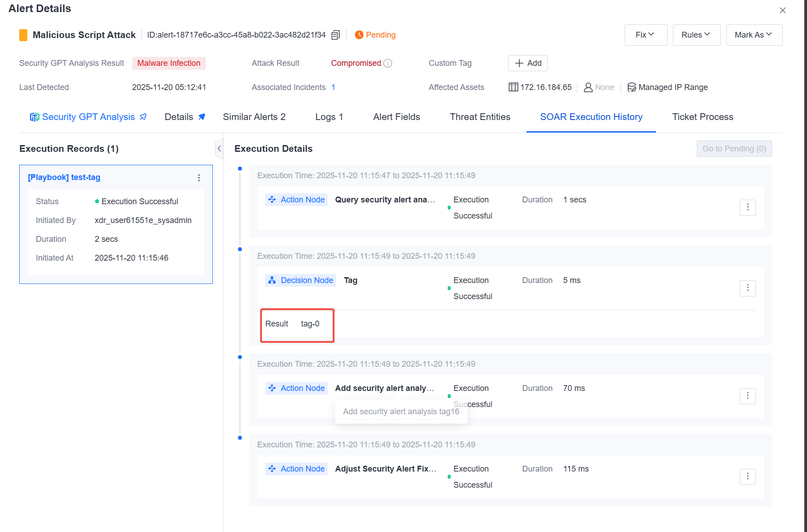Open more options for Add security alert analysis node
This screenshot has width=807, height=532.
tap(747, 396)
